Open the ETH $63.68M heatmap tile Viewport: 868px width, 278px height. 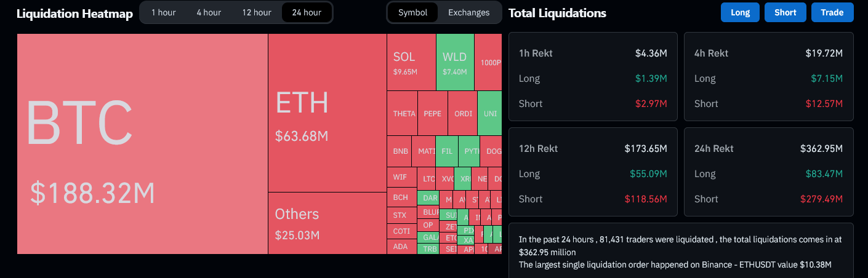[x=327, y=113]
